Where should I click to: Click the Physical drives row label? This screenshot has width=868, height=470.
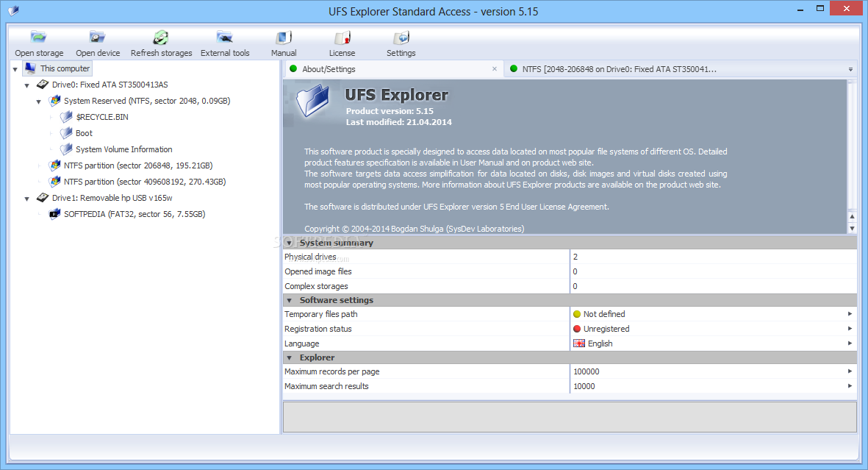pyautogui.click(x=310, y=257)
